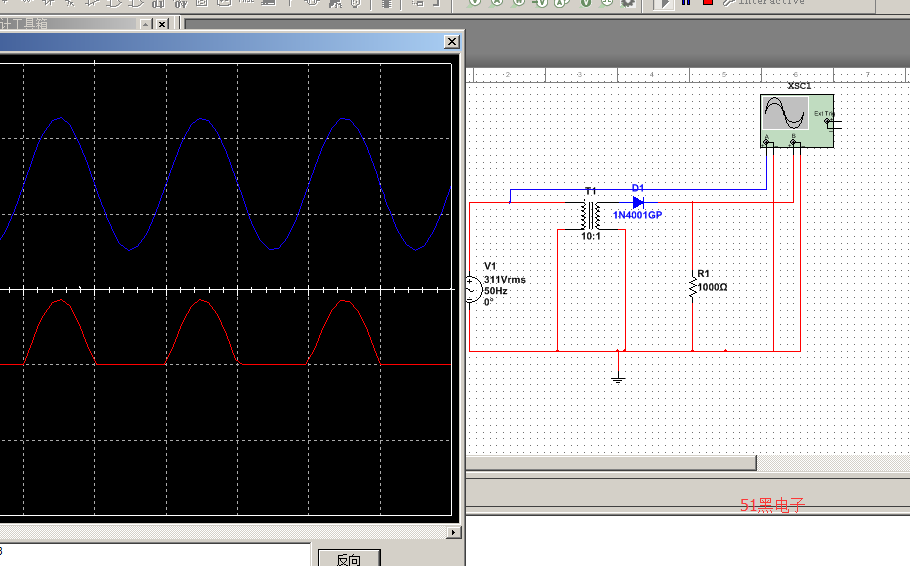This screenshot has height=566, width=910.
Task: Click oscilloscope scrollbar right arrow
Action: (x=454, y=532)
